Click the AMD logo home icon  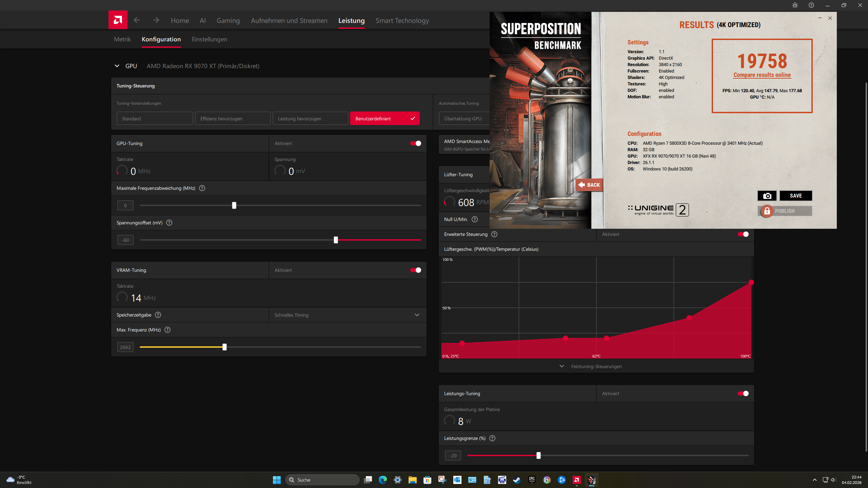(x=118, y=20)
